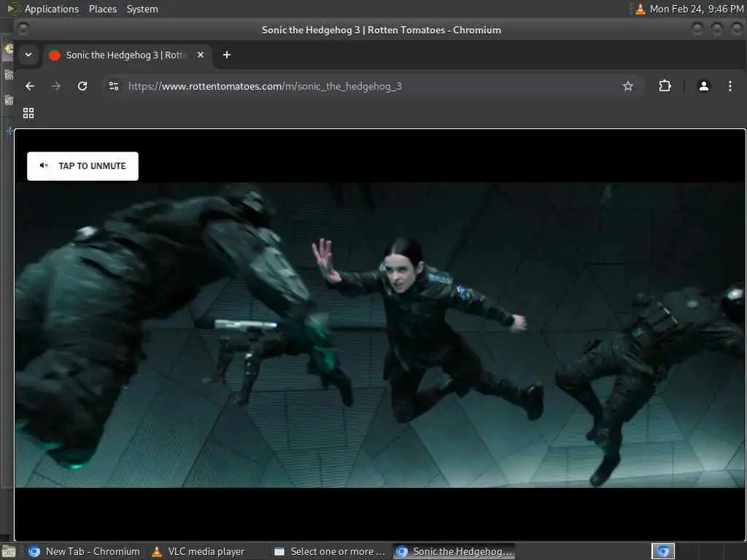Activate Sonic the Hedgehog taskbar entry
The image size is (747, 560).
[x=454, y=551]
